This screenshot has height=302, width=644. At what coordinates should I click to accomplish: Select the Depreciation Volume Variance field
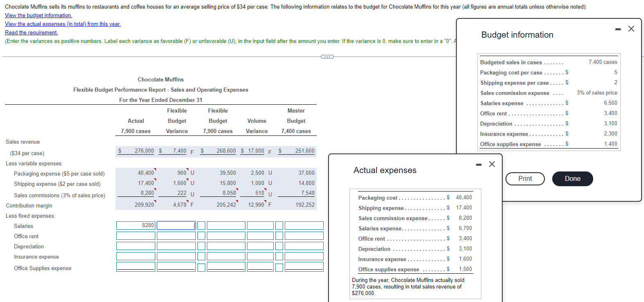260,246
